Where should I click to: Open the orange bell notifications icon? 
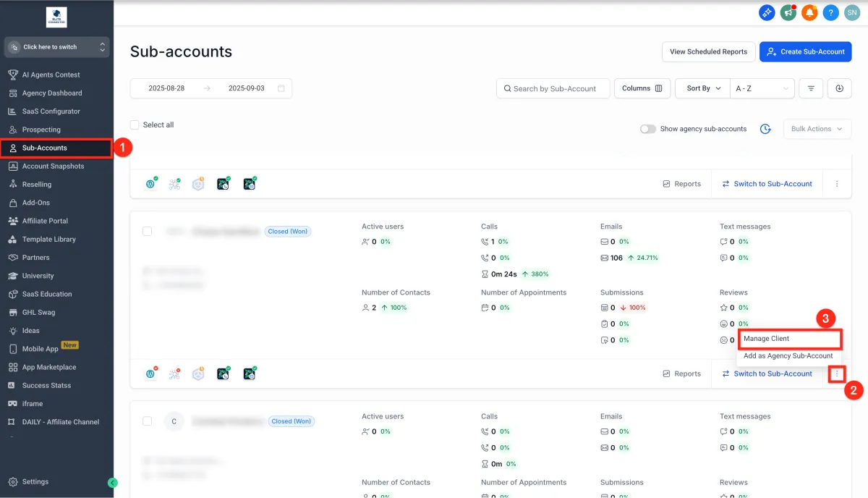(810, 12)
